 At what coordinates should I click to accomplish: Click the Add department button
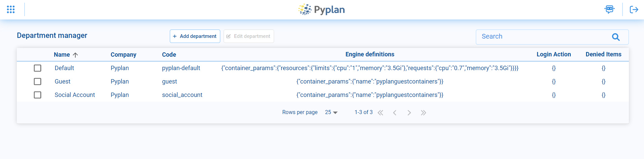point(195,36)
